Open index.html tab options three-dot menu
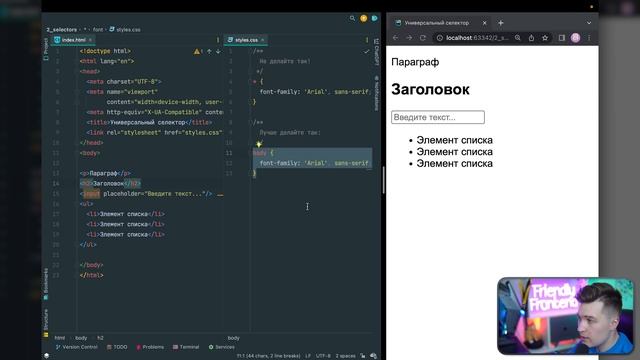The width and height of the screenshot is (640, 360). pyautogui.click(x=218, y=40)
